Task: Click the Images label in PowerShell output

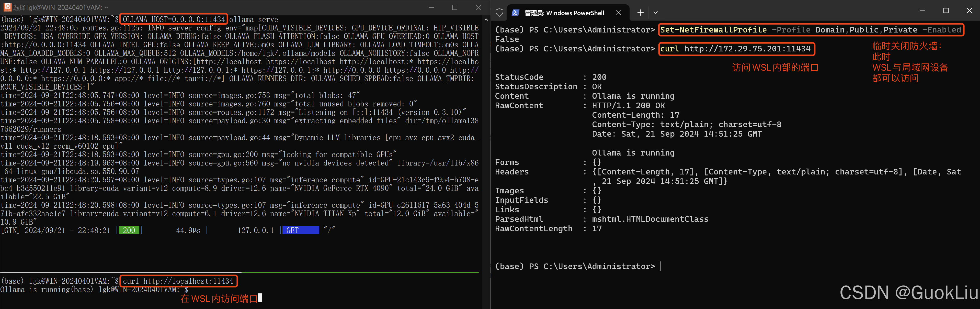Action: (x=509, y=191)
